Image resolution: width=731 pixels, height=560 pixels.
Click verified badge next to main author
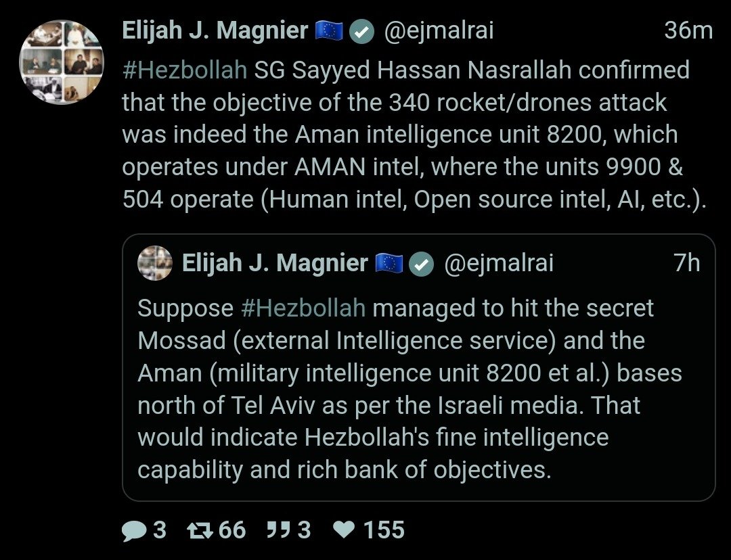click(362, 32)
